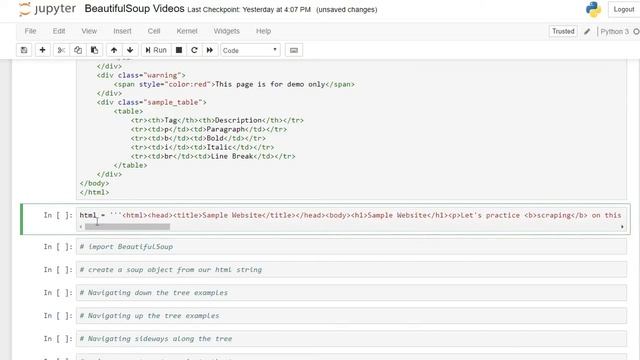Click the pencil edit mode indicator
This screenshot has height=360, width=640.
tap(587, 31)
